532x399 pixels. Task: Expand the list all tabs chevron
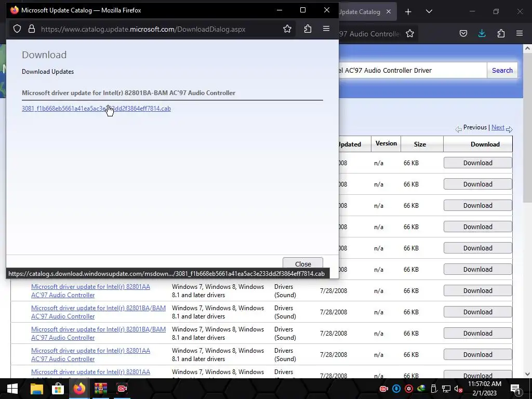[x=429, y=11]
